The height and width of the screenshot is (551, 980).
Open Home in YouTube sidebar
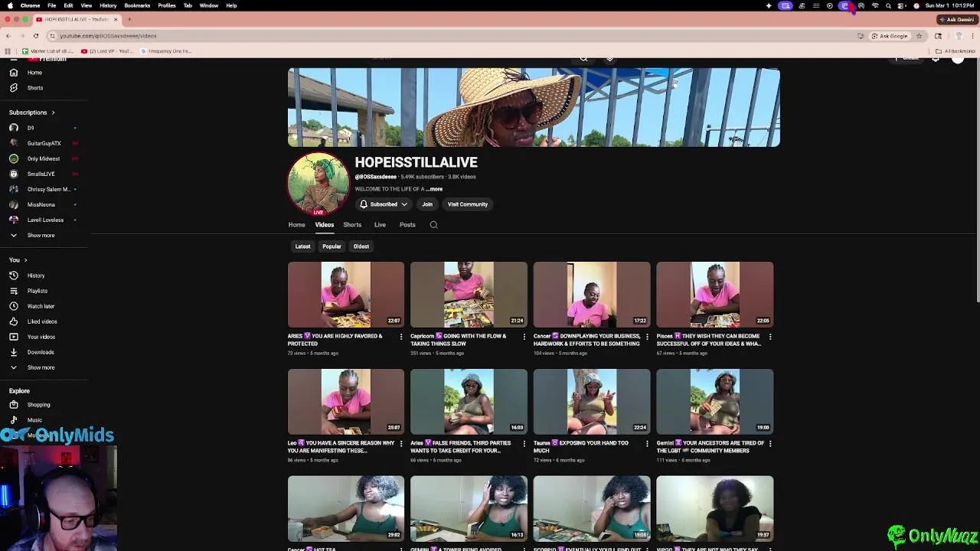pos(34,73)
